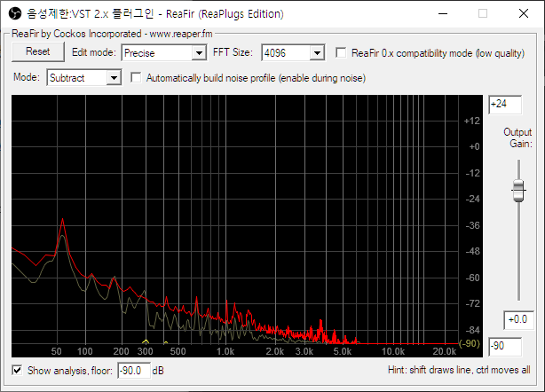Open the FFT Size dropdown showing 4096
Viewport: 545px width, 392px height.
point(293,53)
